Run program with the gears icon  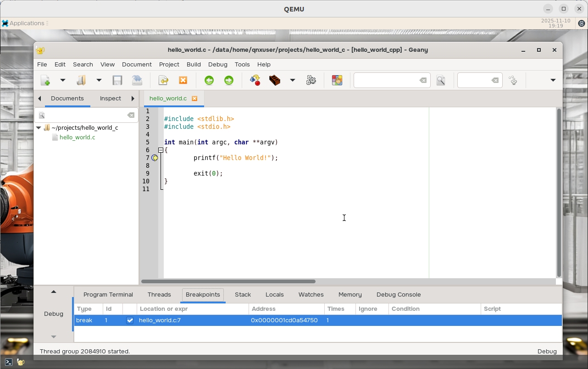[x=311, y=80]
